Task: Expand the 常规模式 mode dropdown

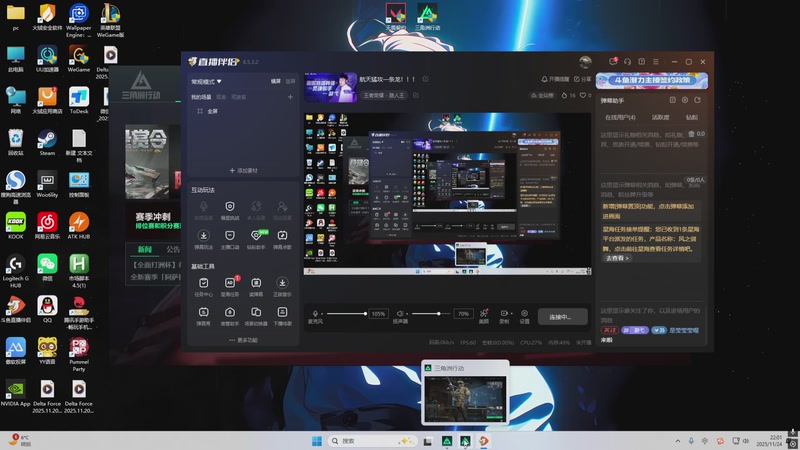Action: coord(206,82)
